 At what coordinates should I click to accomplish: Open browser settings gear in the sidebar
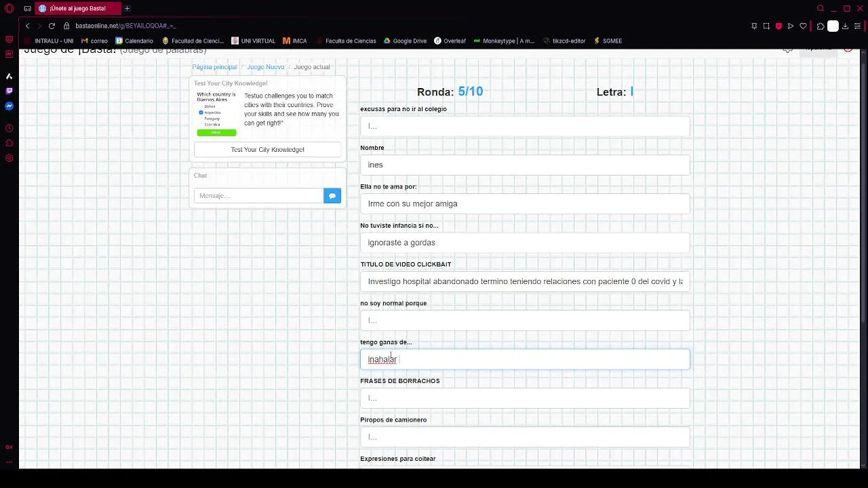point(9,159)
